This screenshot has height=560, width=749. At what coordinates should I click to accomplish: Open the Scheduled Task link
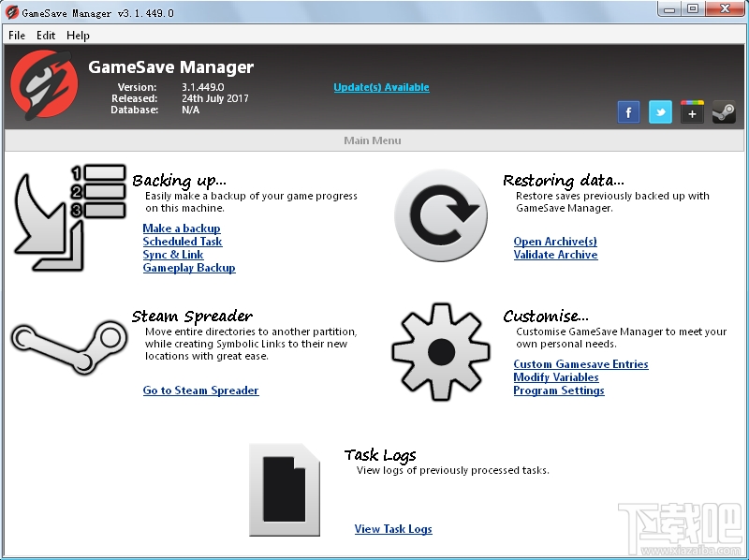tap(183, 242)
